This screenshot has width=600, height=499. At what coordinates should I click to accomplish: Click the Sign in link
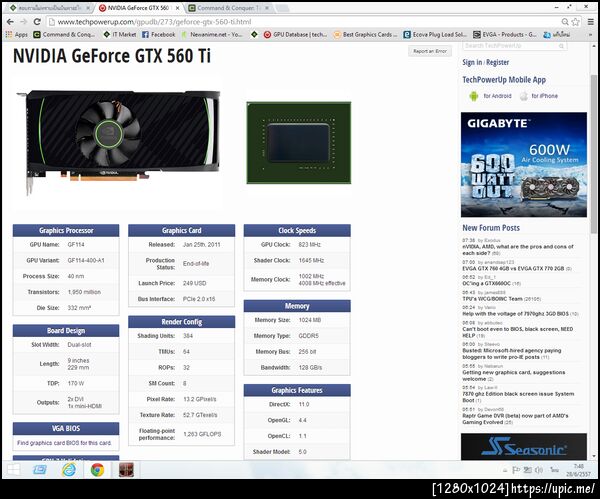(472, 62)
